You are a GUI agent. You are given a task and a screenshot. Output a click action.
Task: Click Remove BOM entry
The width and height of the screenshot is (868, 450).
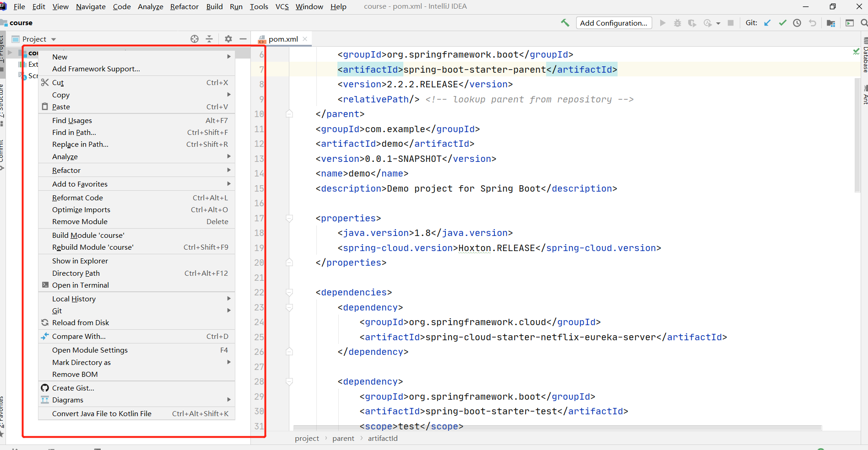pyautogui.click(x=136, y=375)
